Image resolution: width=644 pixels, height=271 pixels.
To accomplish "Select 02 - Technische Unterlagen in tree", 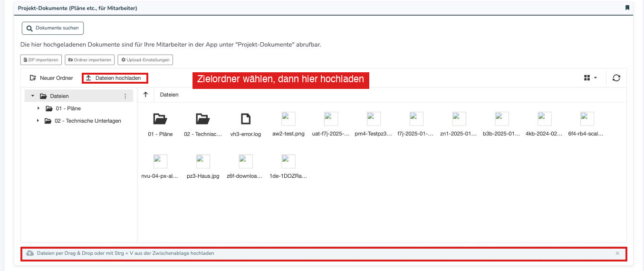I will [83, 121].
